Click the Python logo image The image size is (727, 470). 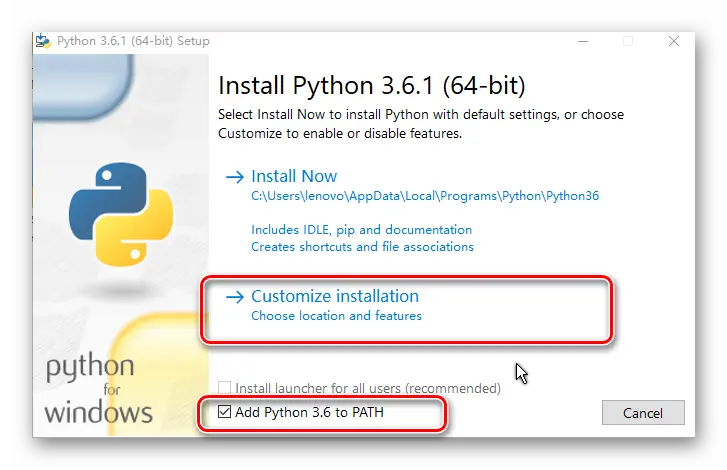click(121, 214)
